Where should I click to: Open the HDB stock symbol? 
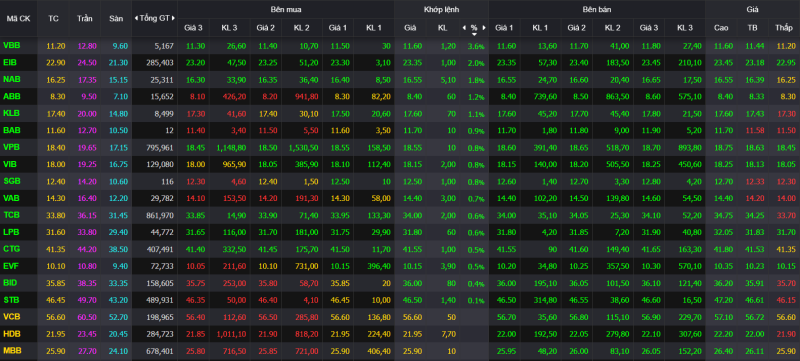(11, 333)
